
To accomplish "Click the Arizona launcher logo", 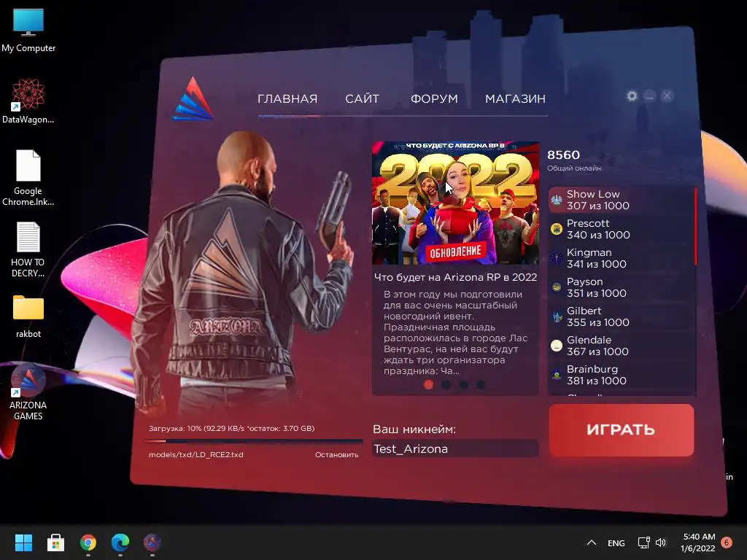I will (x=193, y=99).
